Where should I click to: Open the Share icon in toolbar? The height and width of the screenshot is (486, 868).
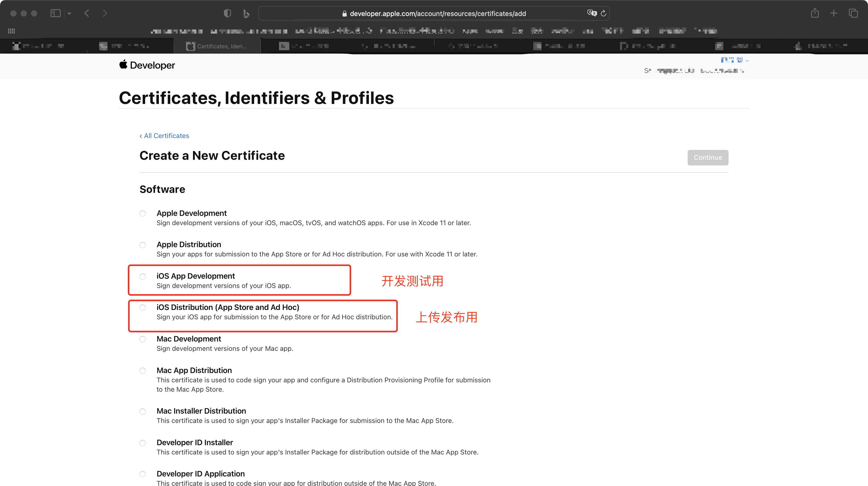pos(815,13)
